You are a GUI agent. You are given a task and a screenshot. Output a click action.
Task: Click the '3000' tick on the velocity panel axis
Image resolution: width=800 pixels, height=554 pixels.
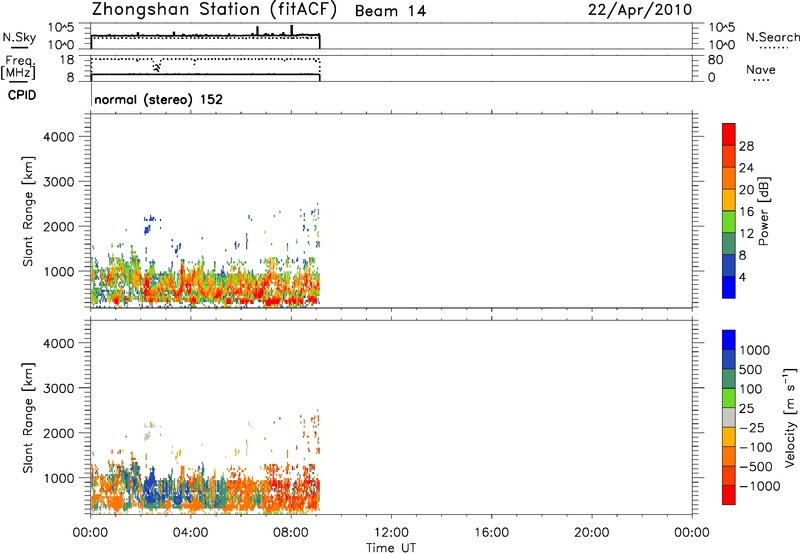(59, 388)
